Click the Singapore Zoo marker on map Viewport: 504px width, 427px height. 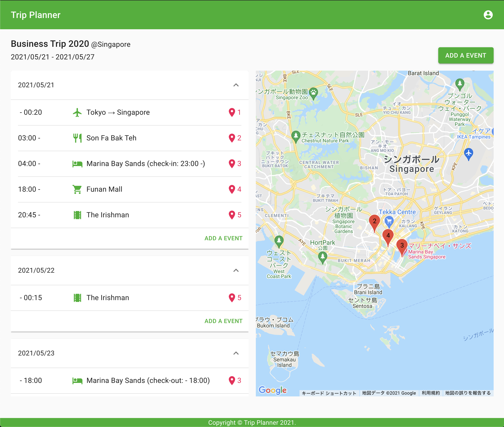(313, 93)
